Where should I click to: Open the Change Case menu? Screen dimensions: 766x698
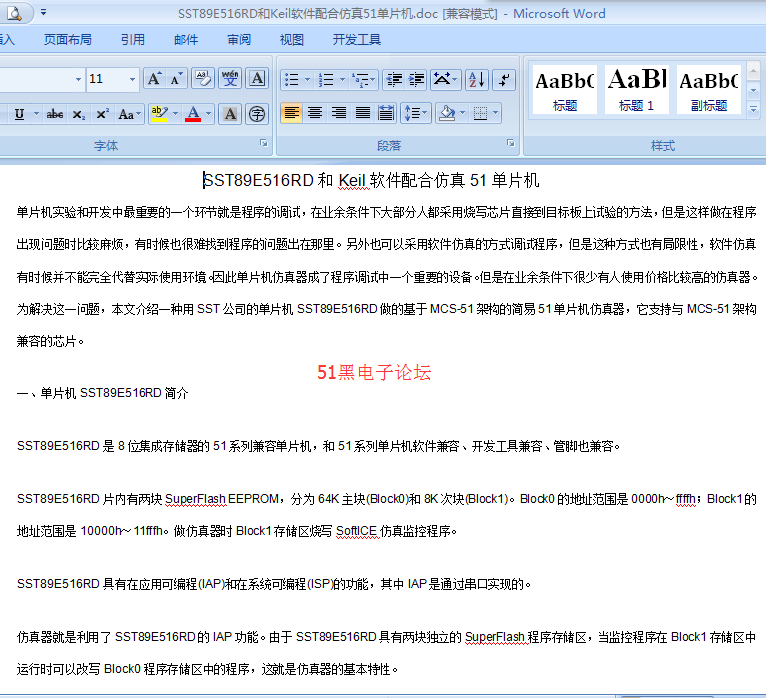(x=129, y=114)
